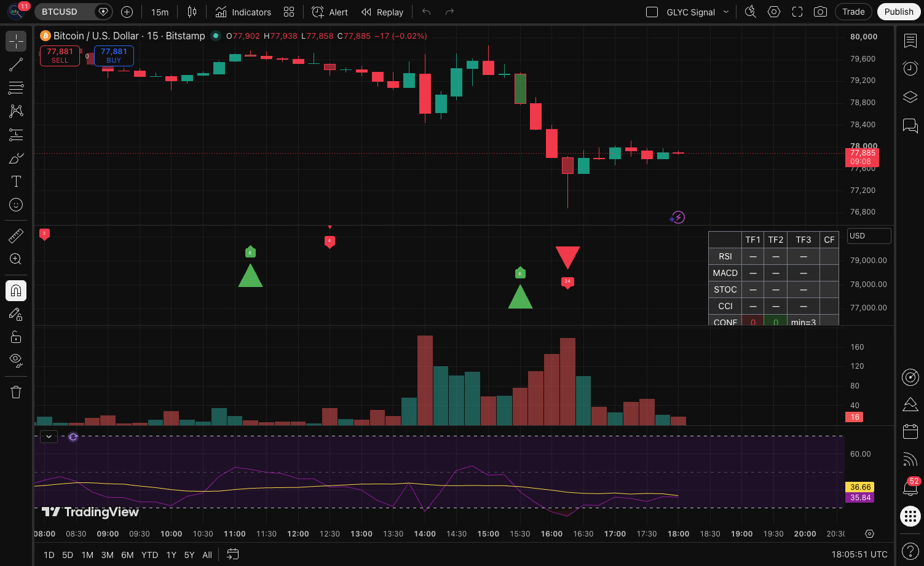Open the go to date calendar
924x566 pixels.
tap(232, 554)
